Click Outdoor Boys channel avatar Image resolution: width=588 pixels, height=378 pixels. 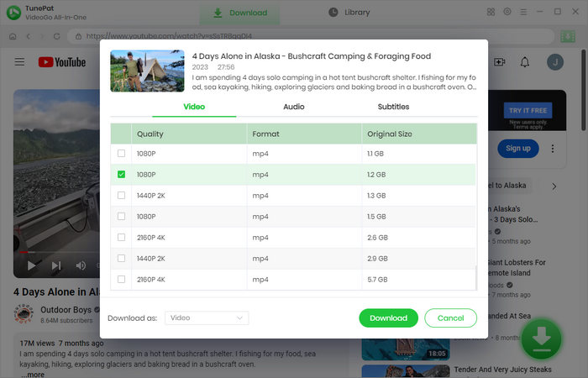[24, 314]
